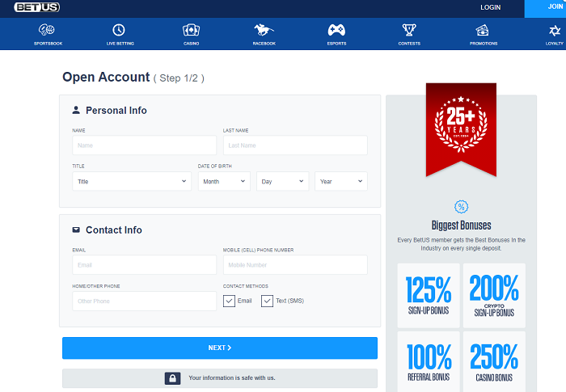Screen dimensions: 566x392
Task: Click the Esports gamepad icon
Action: click(x=336, y=31)
